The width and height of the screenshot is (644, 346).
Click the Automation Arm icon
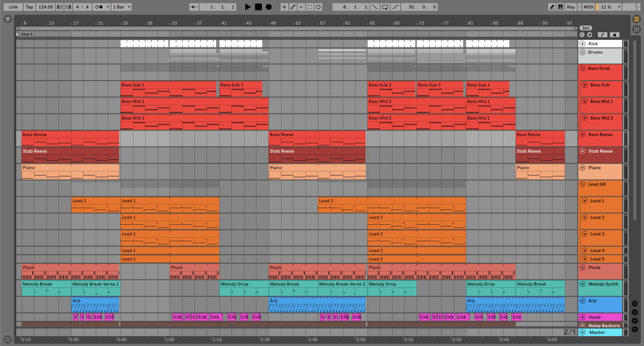click(293, 7)
